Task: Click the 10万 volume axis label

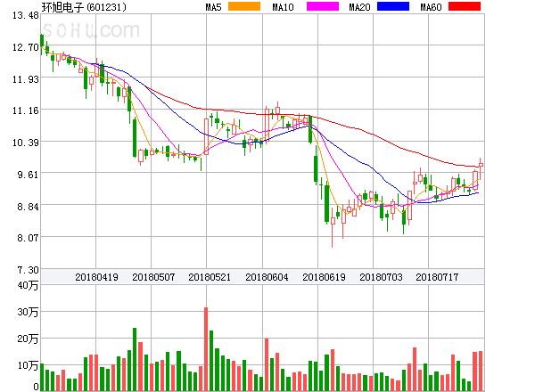Action: [28, 365]
